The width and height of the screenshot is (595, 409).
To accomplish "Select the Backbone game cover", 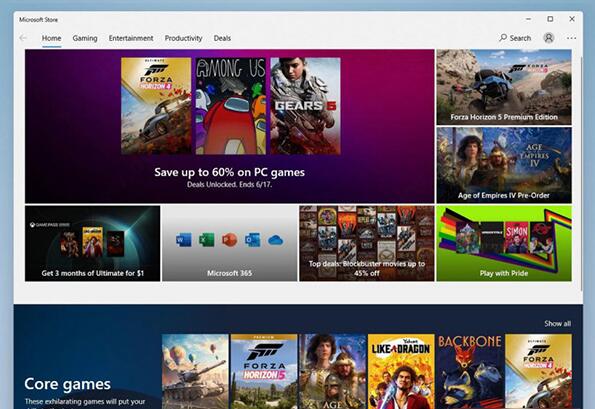I will (470, 371).
